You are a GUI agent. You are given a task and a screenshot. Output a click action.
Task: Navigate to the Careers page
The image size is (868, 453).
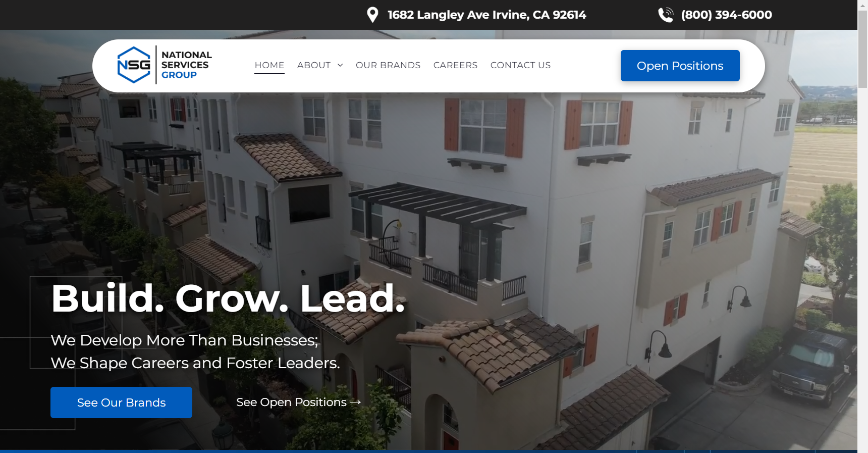455,65
